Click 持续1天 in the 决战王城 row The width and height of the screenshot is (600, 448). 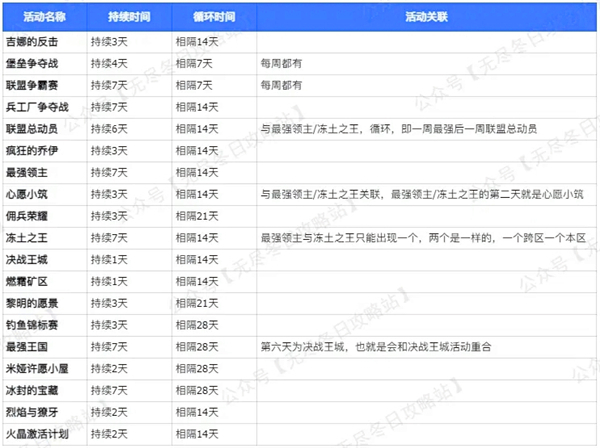[109, 260]
